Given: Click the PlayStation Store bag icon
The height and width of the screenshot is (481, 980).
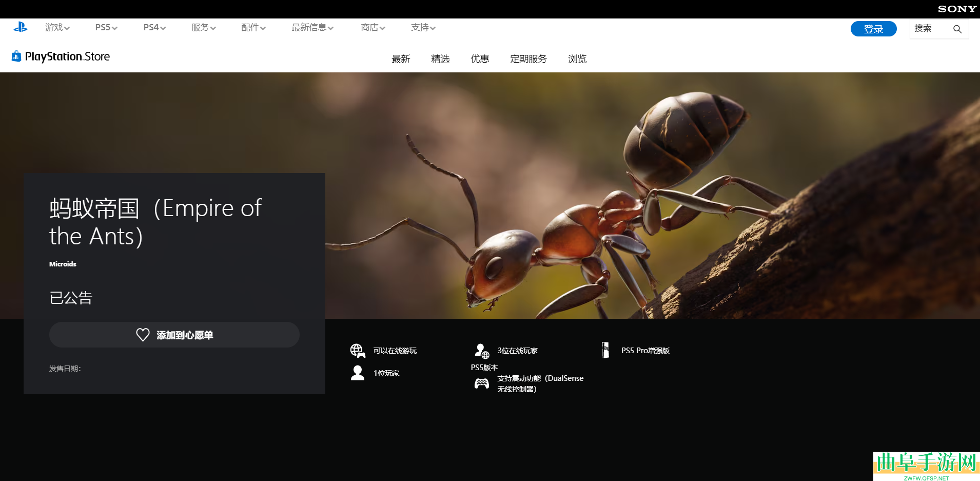Looking at the screenshot, I should (16, 56).
